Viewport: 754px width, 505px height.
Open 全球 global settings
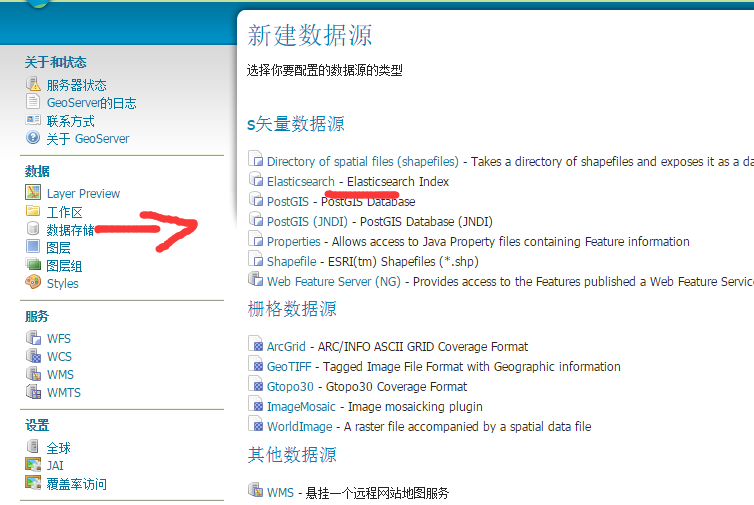click(x=59, y=448)
